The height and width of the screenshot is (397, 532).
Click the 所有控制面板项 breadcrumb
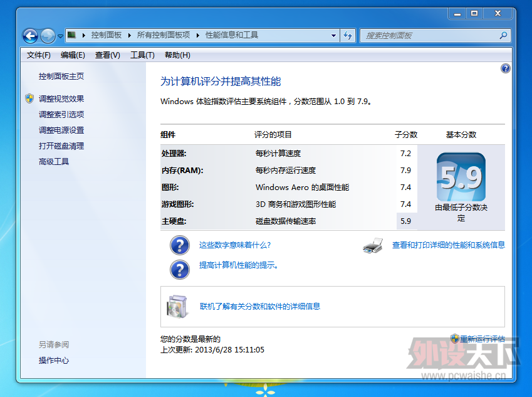(x=163, y=35)
